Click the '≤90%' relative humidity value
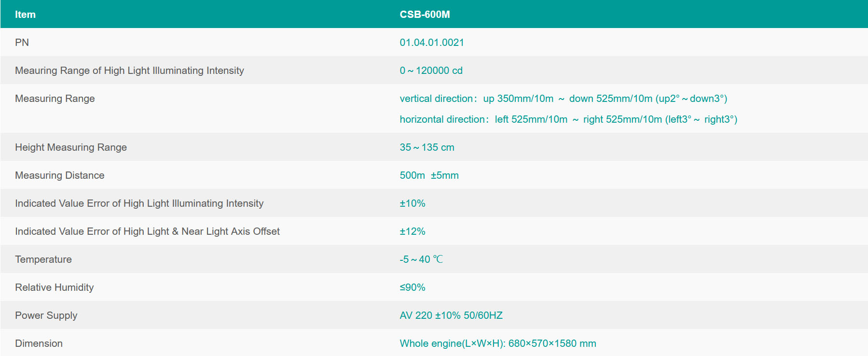Screen dimensions: 868x356 point(412,287)
